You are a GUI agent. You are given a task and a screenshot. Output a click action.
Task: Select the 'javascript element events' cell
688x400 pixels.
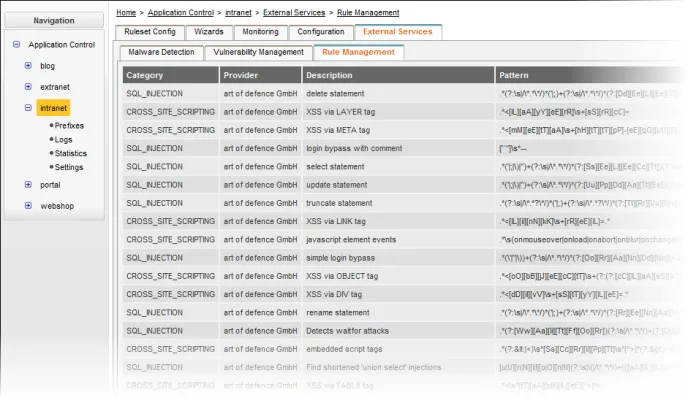398,239
